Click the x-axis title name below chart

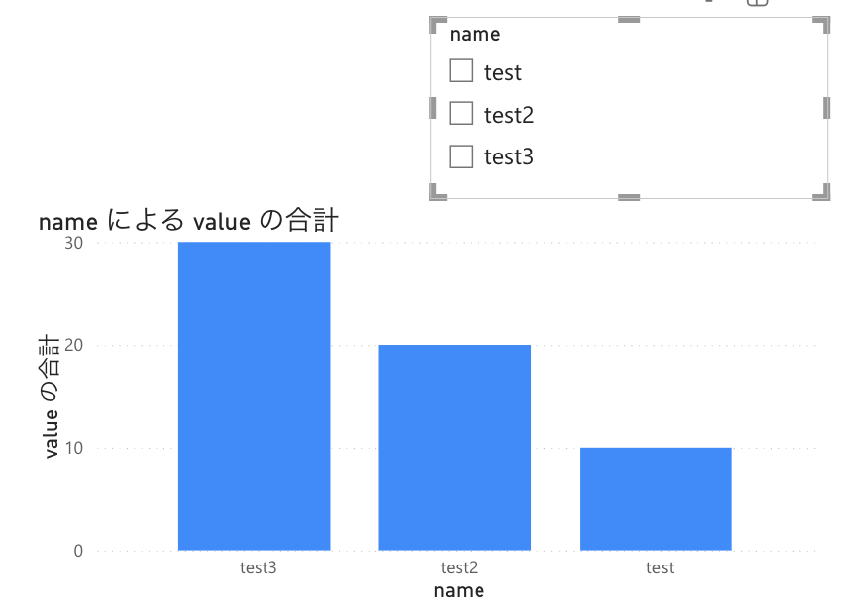click(x=459, y=591)
